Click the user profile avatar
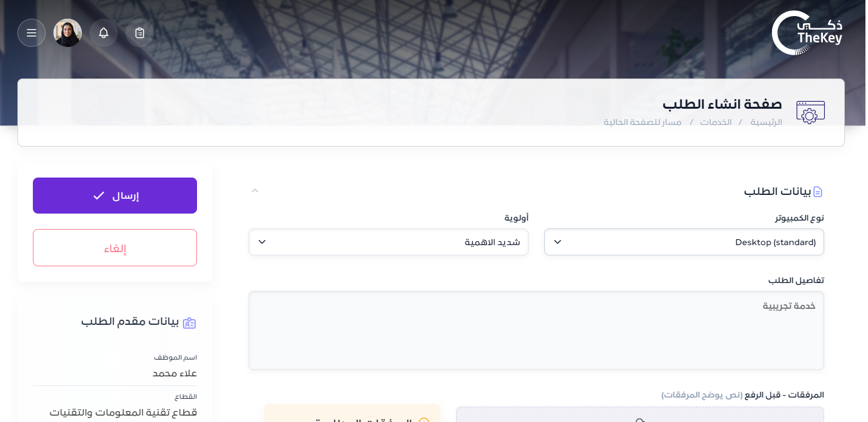This screenshot has width=868, height=422. click(68, 33)
